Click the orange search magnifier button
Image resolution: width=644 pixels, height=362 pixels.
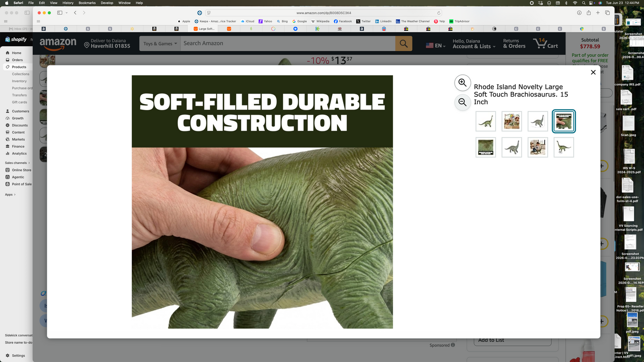pyautogui.click(x=404, y=44)
